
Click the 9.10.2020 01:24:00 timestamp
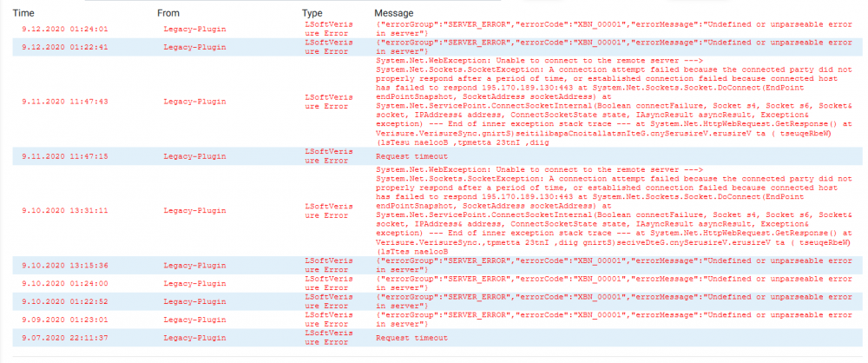52,283
